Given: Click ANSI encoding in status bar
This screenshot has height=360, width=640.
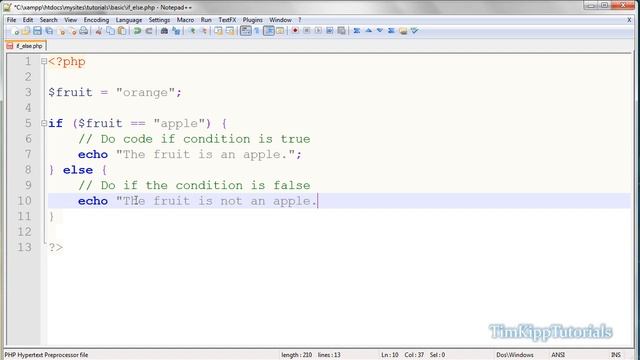Looking at the screenshot, I should pyautogui.click(x=558, y=355).
